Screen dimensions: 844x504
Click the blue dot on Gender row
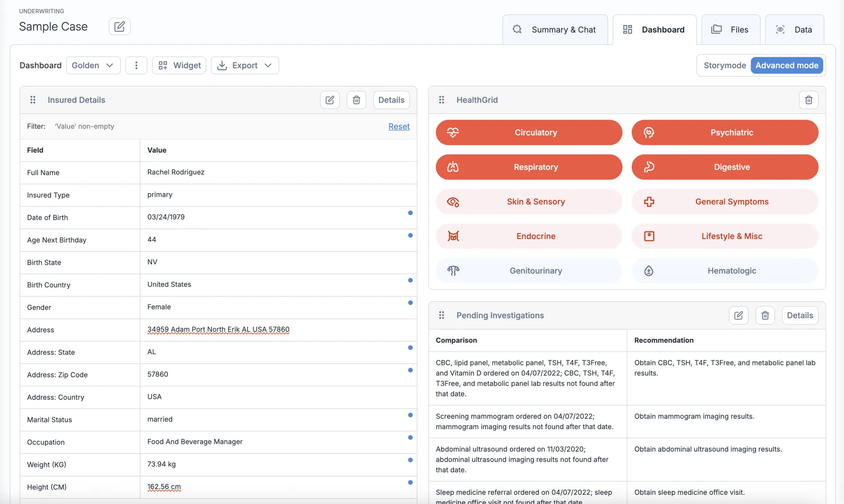point(410,303)
